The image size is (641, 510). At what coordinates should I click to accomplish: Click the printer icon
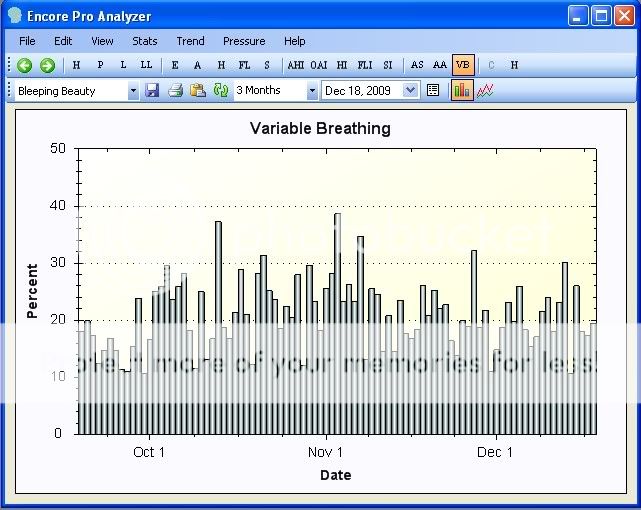[176, 90]
